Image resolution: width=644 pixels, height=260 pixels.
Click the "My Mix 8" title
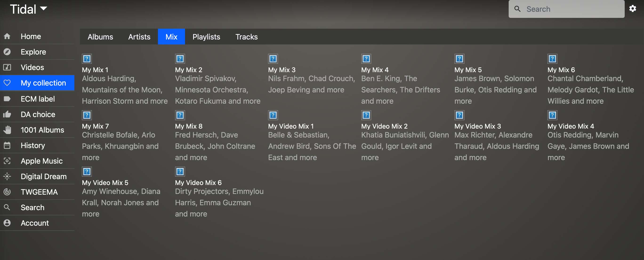tap(189, 126)
